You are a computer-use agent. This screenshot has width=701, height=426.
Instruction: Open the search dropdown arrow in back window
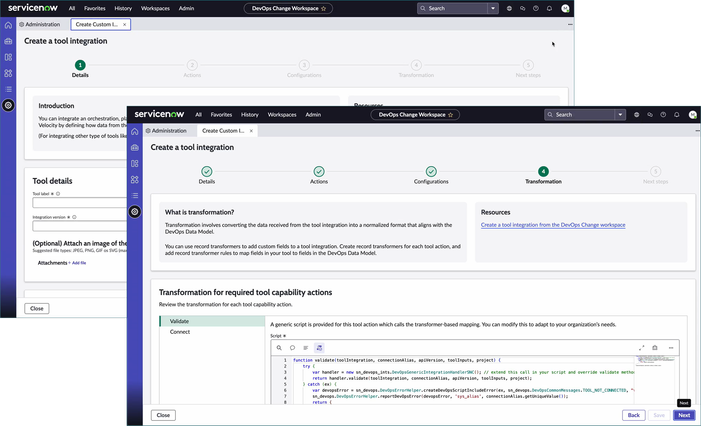pos(493,8)
